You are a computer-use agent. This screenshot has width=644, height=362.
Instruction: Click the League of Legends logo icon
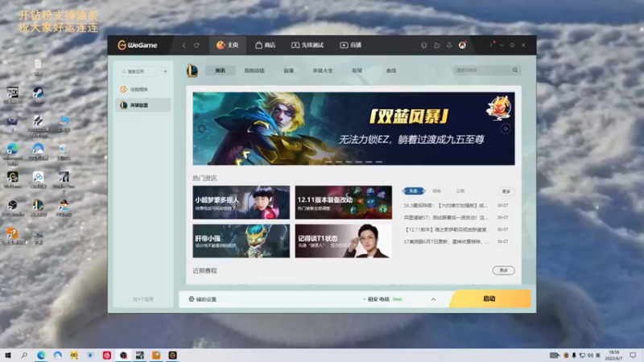coord(192,71)
